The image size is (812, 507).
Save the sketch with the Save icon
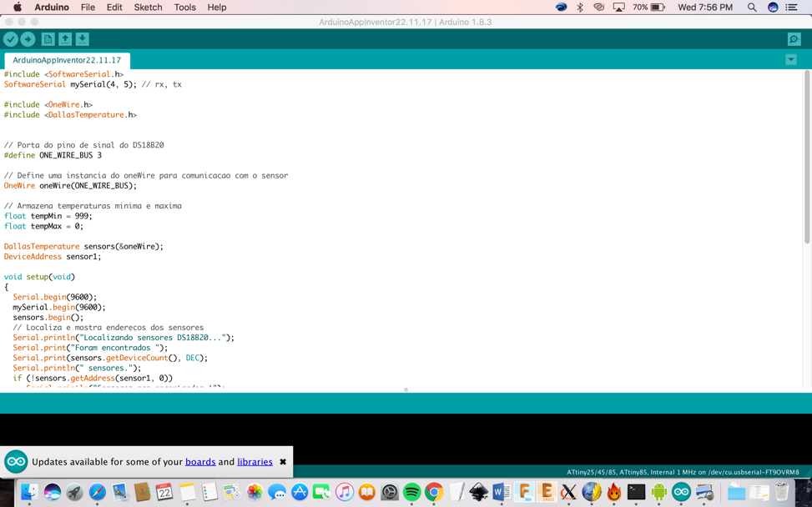(x=83, y=39)
